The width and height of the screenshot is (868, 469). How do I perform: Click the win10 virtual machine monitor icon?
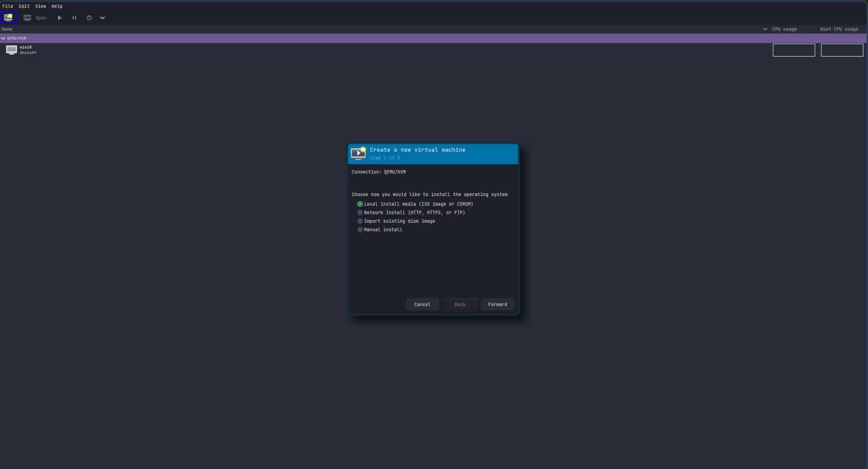click(11, 49)
